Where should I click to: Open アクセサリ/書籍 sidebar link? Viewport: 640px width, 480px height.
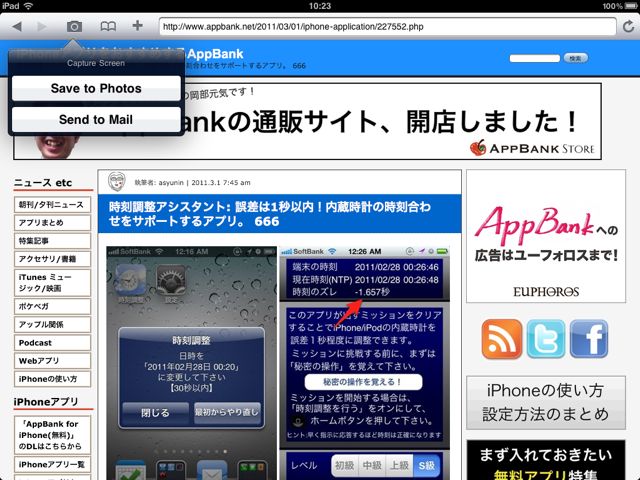coord(52,259)
